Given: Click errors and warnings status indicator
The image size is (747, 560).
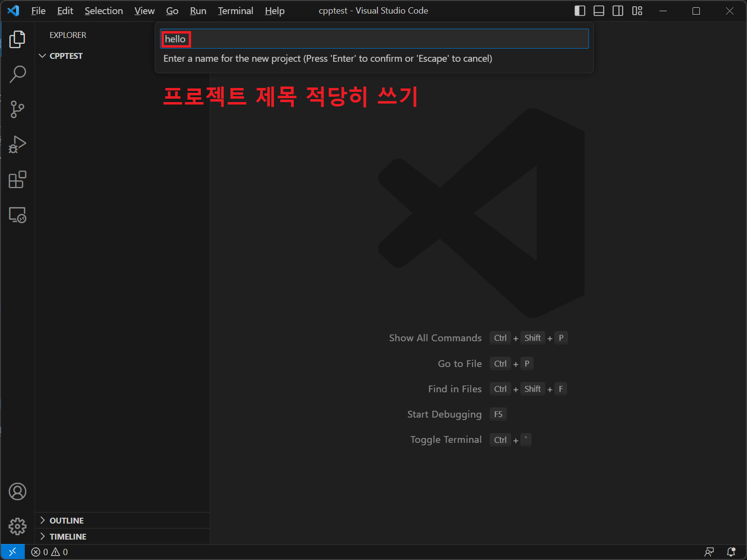Looking at the screenshot, I should pyautogui.click(x=50, y=552).
